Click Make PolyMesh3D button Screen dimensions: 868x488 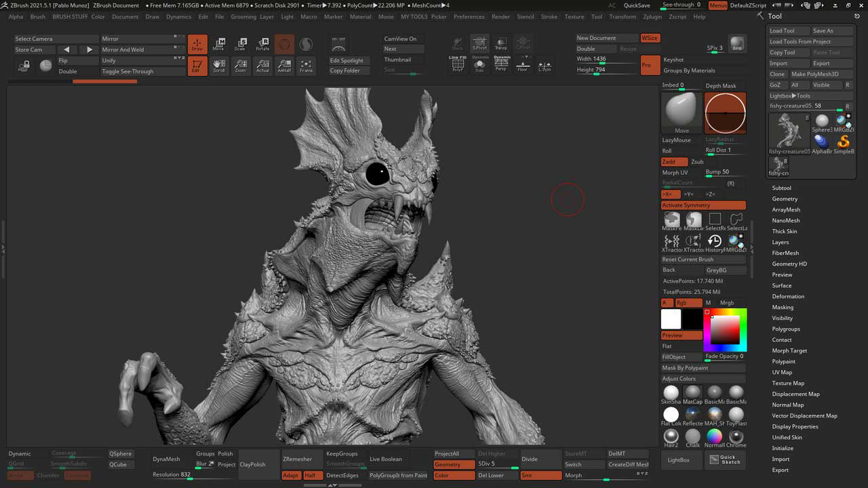821,74
